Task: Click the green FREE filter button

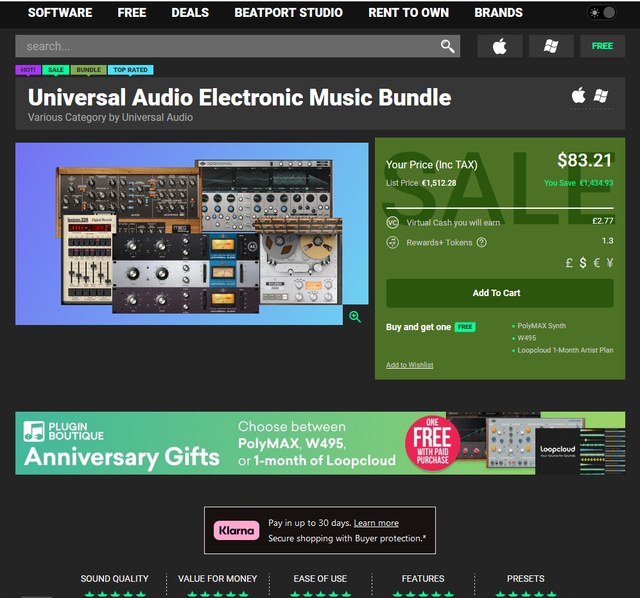Action: tap(602, 46)
